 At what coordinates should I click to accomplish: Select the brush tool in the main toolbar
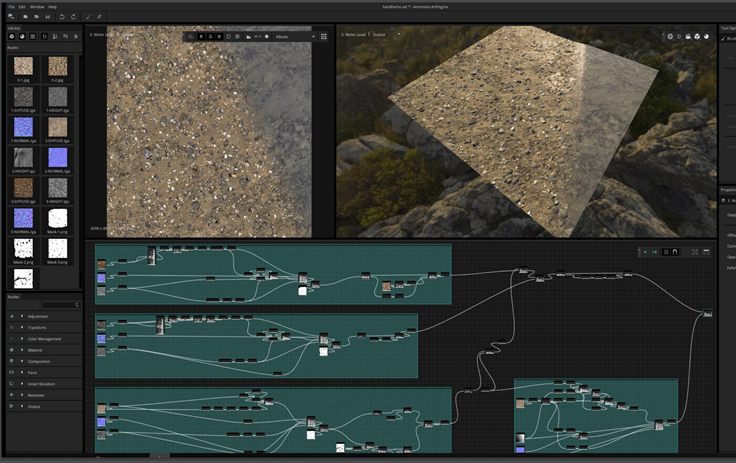point(88,17)
